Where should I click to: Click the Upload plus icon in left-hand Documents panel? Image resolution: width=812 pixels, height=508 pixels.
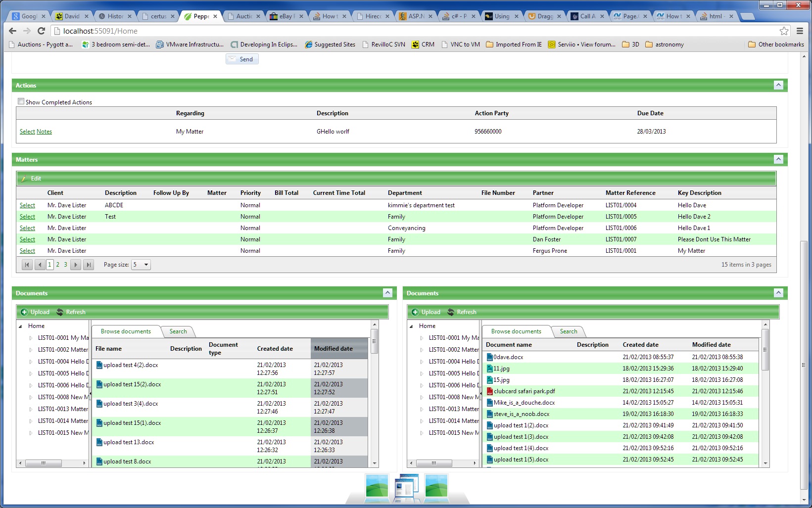(x=24, y=312)
